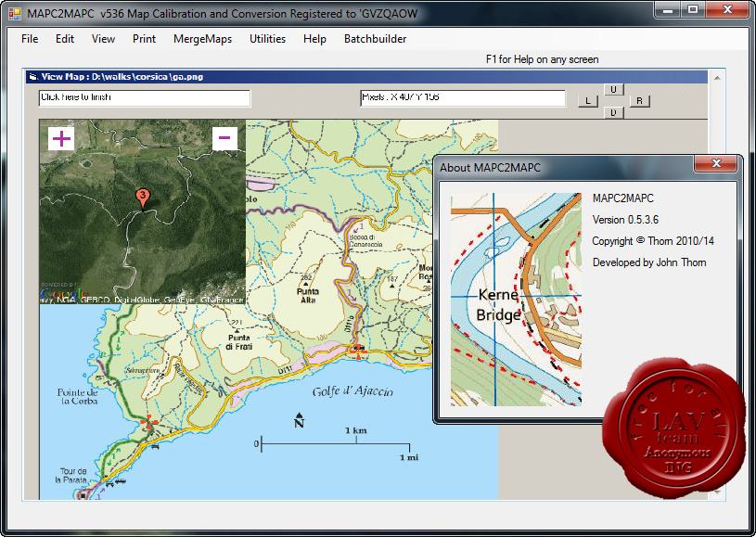Click the red marker 3 on satellite view
Screen dimensions: 756x537
142,198
